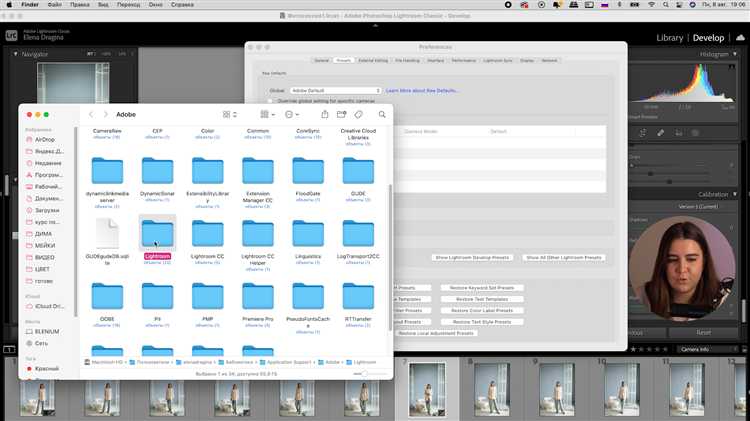Open the Global Adobe Default dropdown
The image size is (750, 421).
(335, 90)
